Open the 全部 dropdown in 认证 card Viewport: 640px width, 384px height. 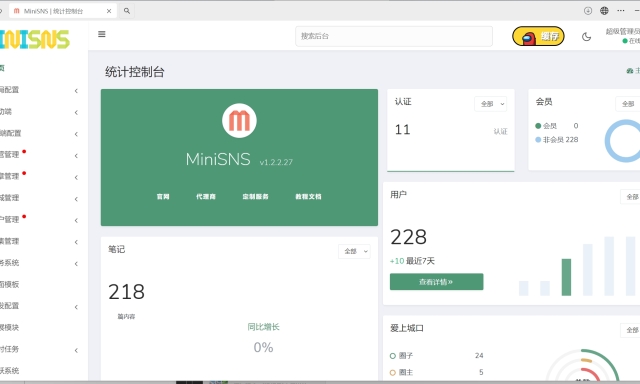click(491, 104)
